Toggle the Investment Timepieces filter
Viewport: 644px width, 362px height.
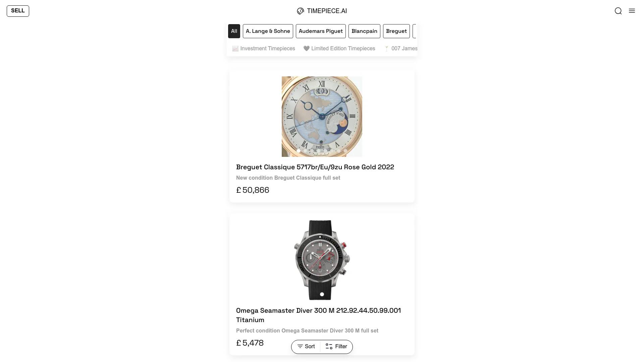tap(263, 49)
